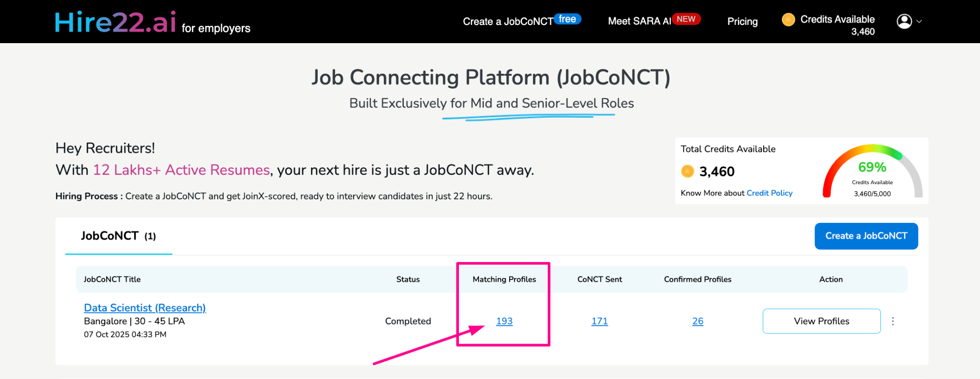Open the user profile avatar icon
The height and width of the screenshot is (379, 980).
pyautogui.click(x=904, y=21)
